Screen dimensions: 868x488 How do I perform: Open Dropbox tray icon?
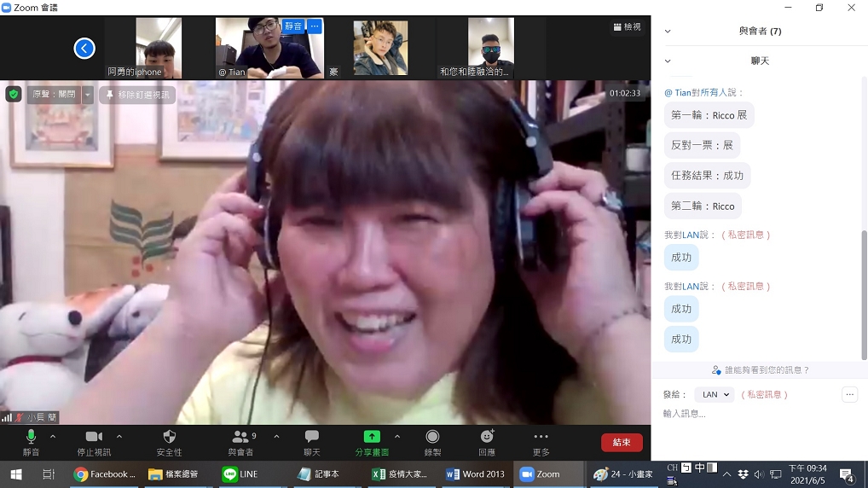[x=744, y=474]
